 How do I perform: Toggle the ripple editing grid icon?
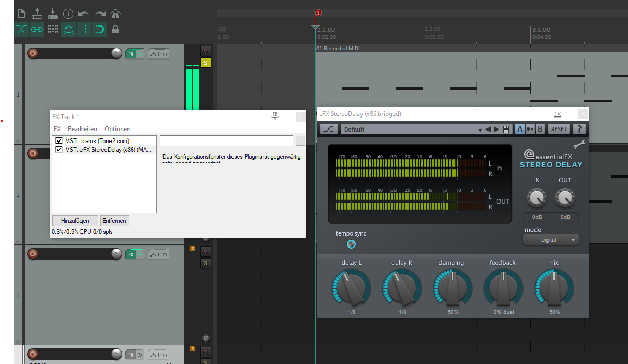[x=53, y=29]
